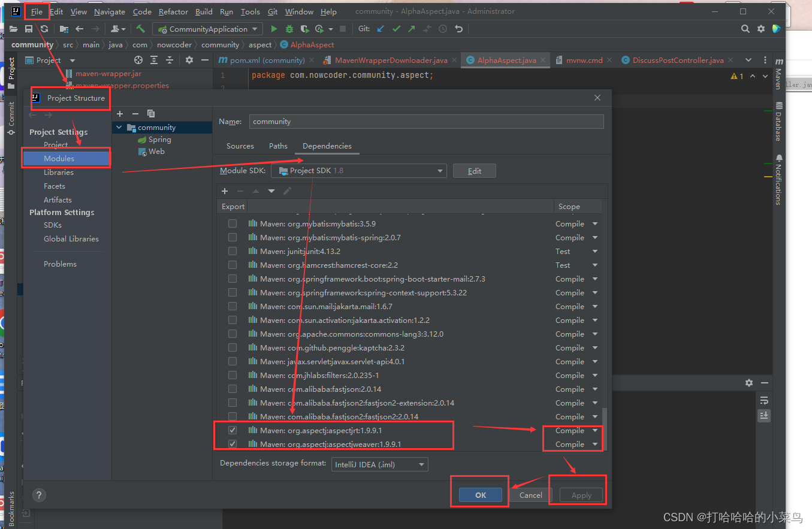Open the Module SDK dropdown
This screenshot has height=529, width=812.
pyautogui.click(x=359, y=171)
